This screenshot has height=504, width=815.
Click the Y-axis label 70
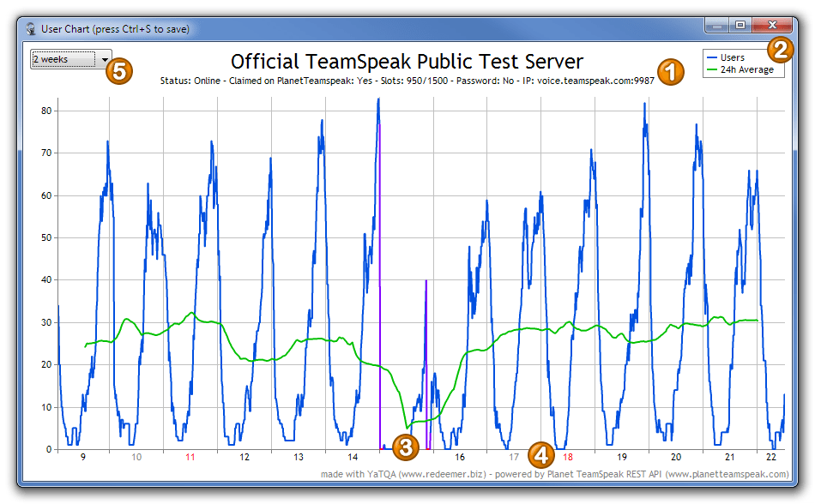tap(46, 153)
